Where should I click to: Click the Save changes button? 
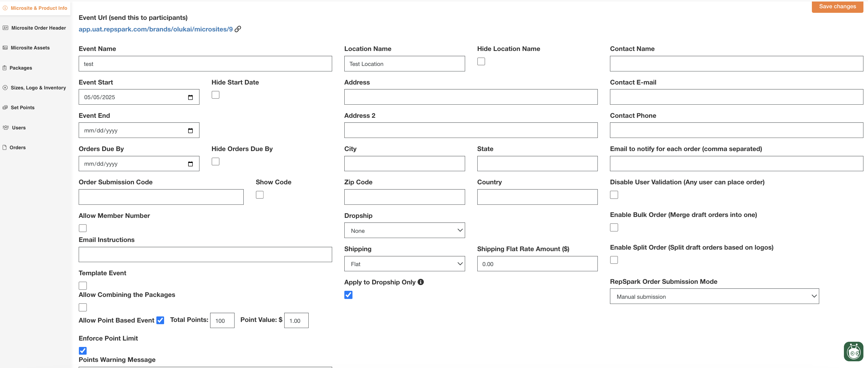coord(837,6)
